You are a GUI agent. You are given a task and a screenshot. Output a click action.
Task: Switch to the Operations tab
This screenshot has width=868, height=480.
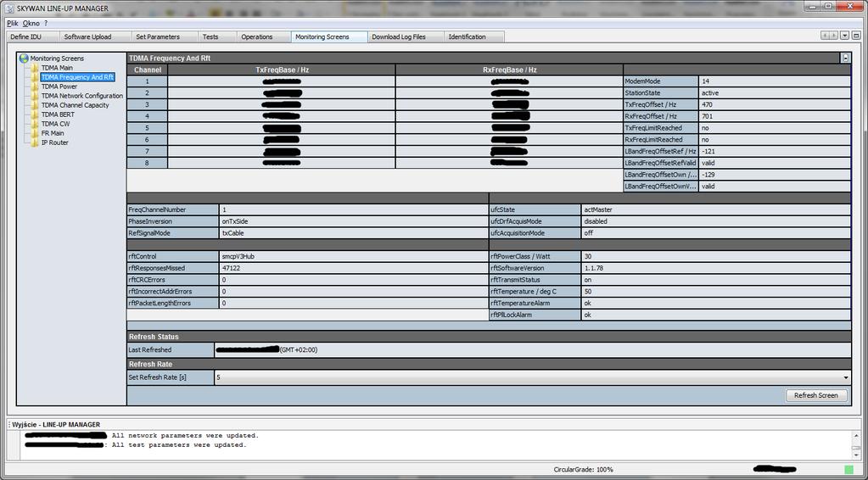pos(262,37)
